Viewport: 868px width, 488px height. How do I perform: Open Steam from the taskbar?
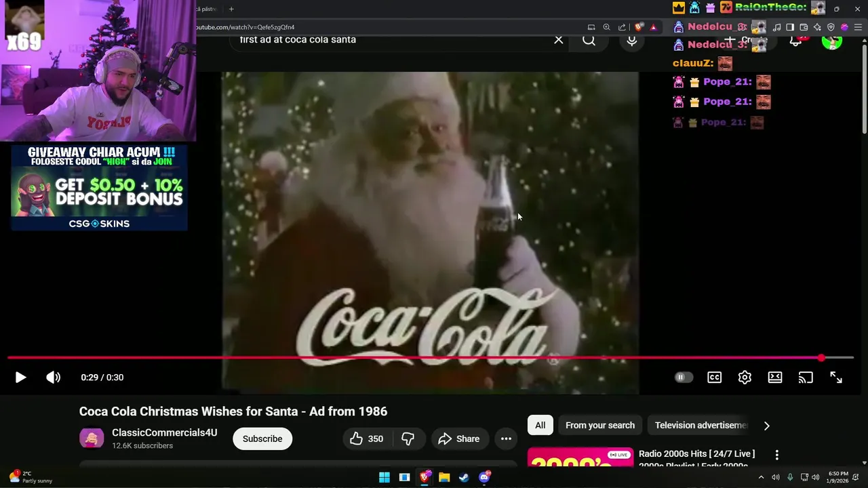point(464,477)
